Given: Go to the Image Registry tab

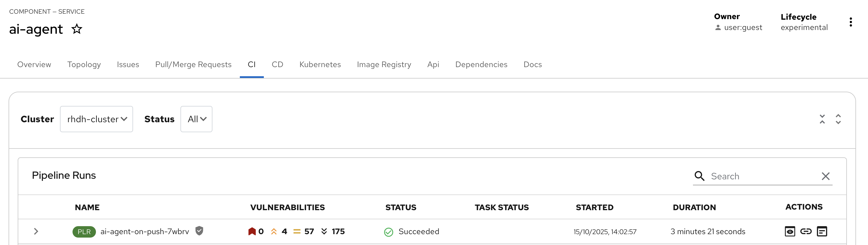Looking at the screenshot, I should (x=384, y=64).
